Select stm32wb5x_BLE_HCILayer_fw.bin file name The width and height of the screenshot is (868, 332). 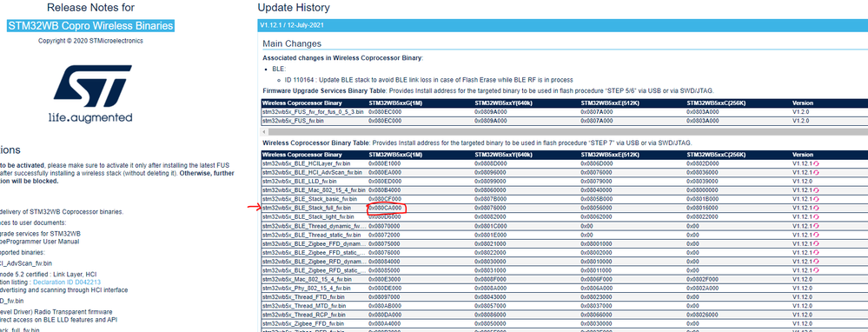(x=306, y=163)
